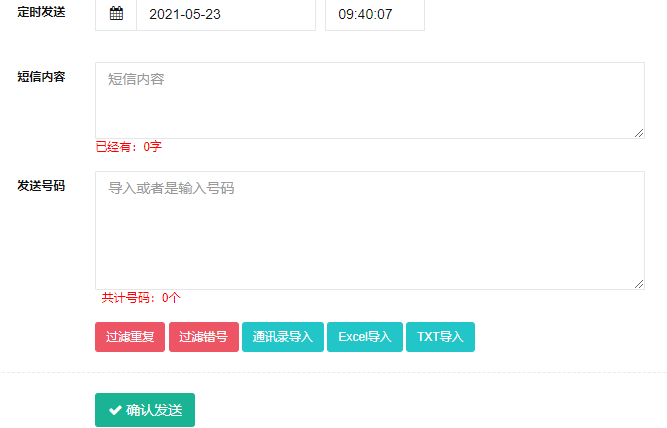Click the date field showing 2021-05-23
Viewport: 667px width, 428px height.
tap(225, 15)
